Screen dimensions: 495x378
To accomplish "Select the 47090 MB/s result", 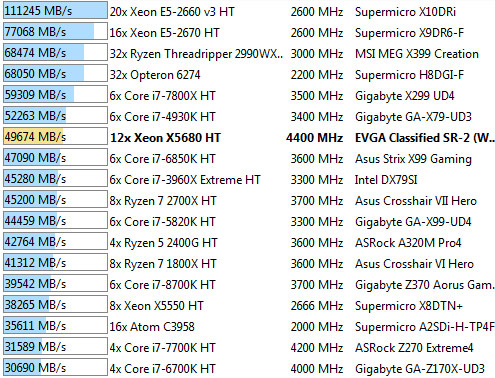I will click(55, 157).
